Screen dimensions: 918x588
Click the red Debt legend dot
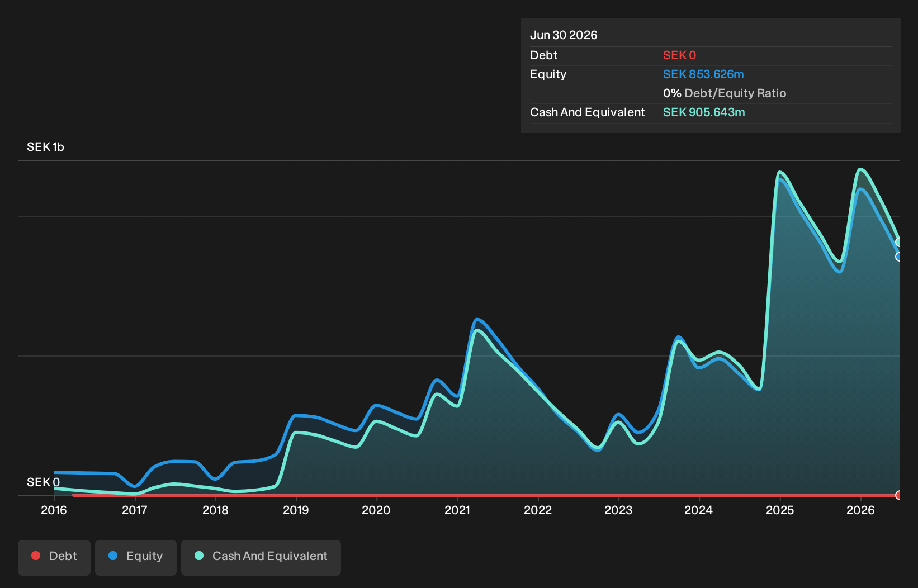pyautogui.click(x=36, y=556)
